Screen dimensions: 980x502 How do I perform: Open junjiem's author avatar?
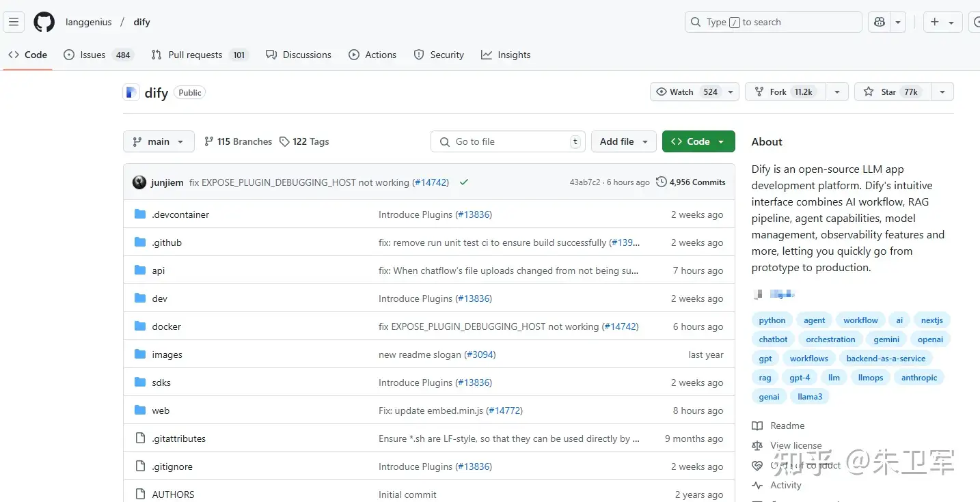[x=139, y=182]
